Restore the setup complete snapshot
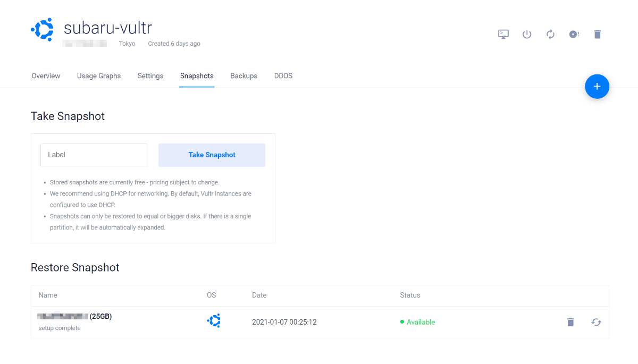The height and width of the screenshot is (364, 638). [597, 322]
